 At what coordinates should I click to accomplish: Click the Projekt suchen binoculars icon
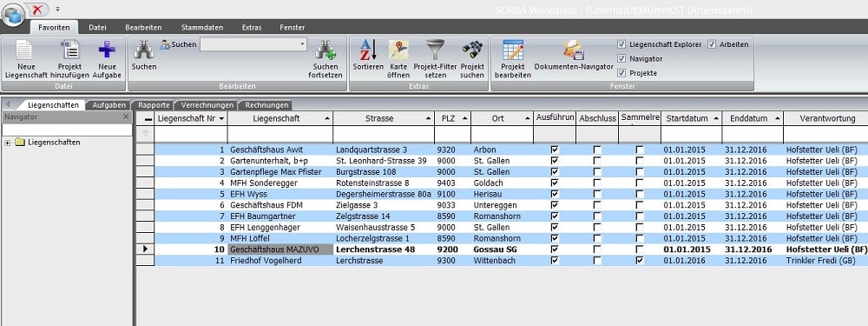472,50
